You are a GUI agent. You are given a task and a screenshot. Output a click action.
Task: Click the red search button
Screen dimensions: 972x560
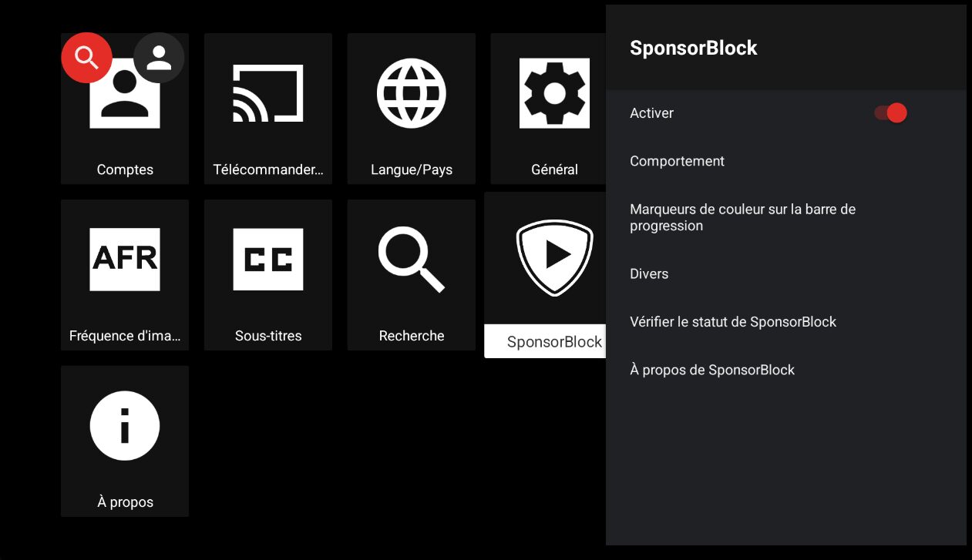pyautogui.click(x=87, y=58)
